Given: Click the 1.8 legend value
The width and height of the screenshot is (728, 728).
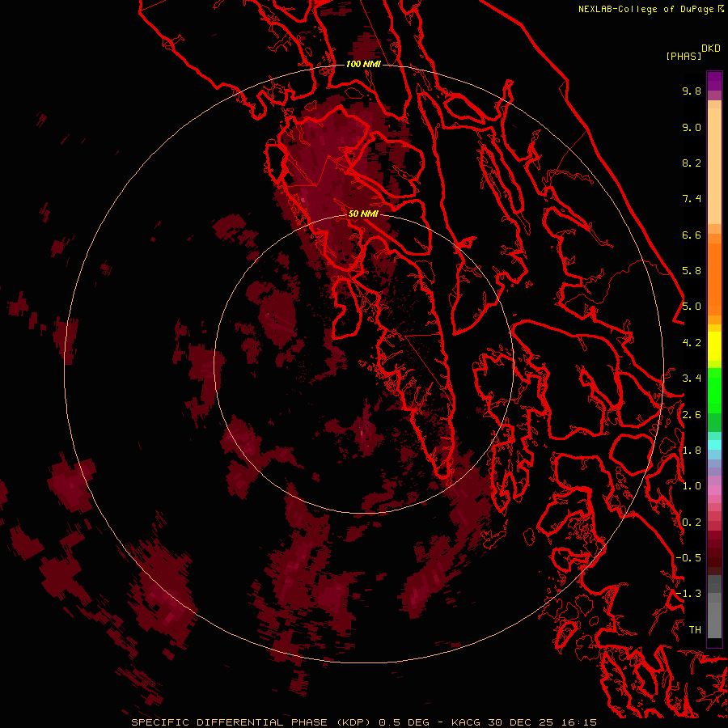Looking at the screenshot, I should pos(692,451).
